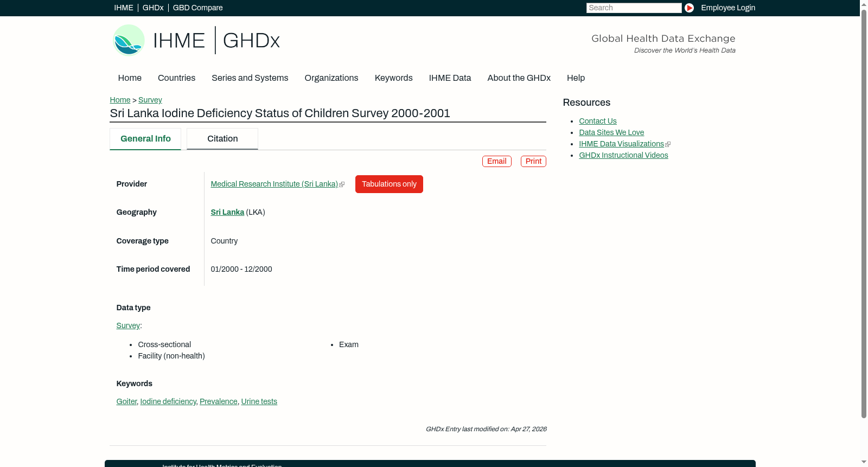Click the page vertical scrollbar thumb
This screenshot has height=467, width=868.
point(864,214)
